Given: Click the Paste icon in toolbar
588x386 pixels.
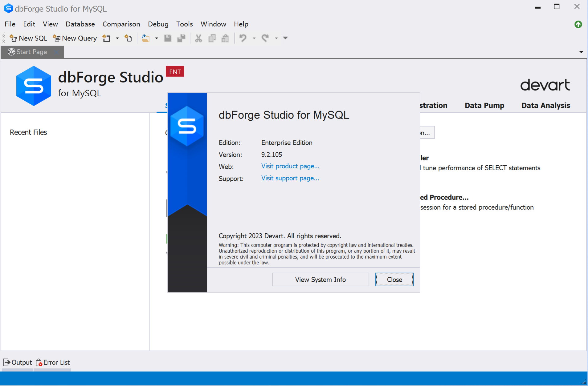Looking at the screenshot, I should (x=225, y=38).
